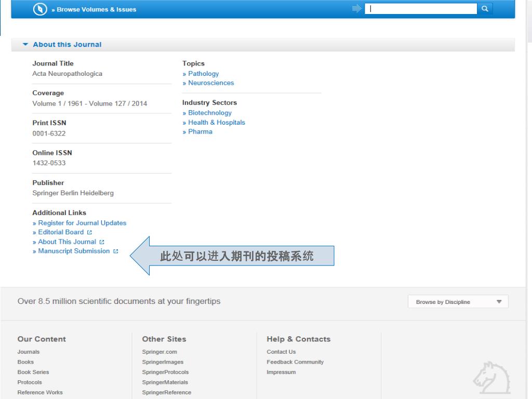Visit SpringerProtocols site link
This screenshot has width=532, height=399.
tap(165, 372)
